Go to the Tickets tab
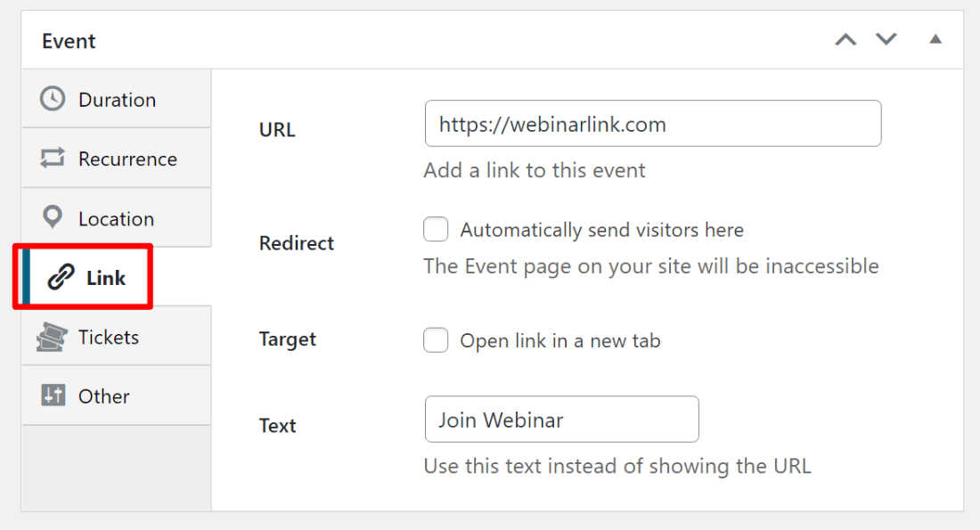 (109, 337)
